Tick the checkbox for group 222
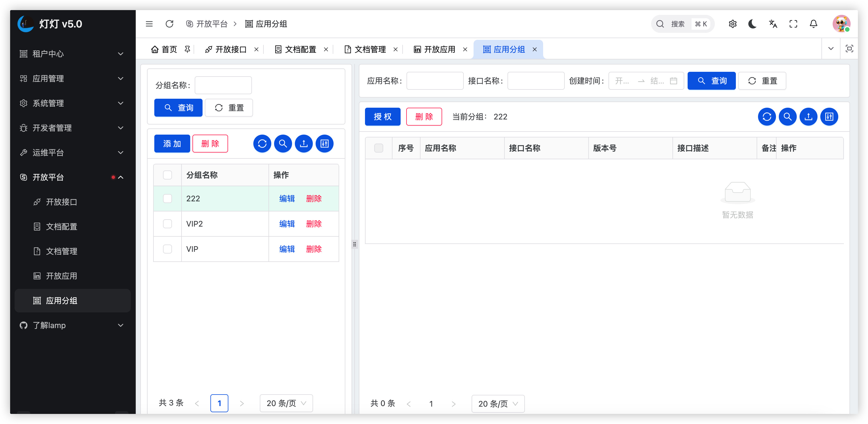This screenshot has width=868, height=424. pyautogui.click(x=167, y=199)
